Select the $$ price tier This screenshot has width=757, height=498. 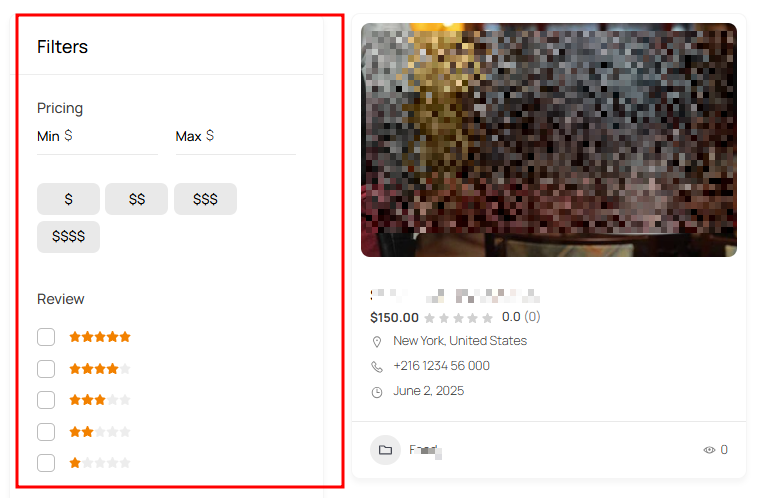point(137,199)
